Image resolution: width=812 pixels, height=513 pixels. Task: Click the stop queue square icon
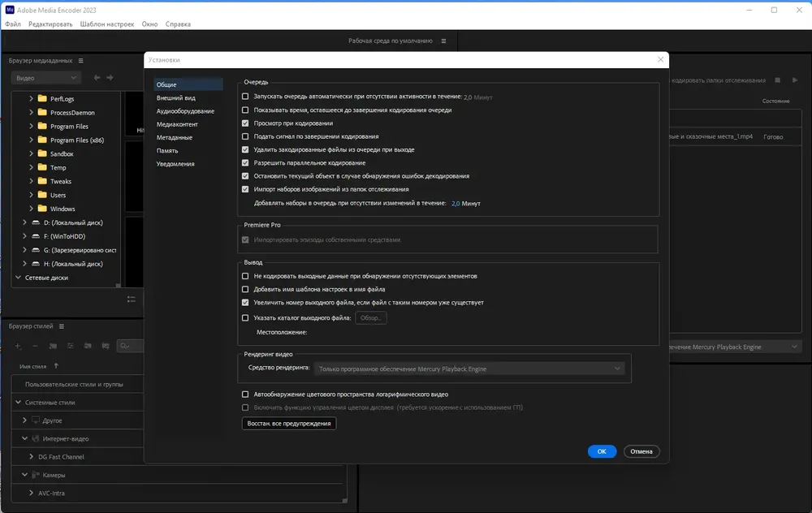[777, 80]
